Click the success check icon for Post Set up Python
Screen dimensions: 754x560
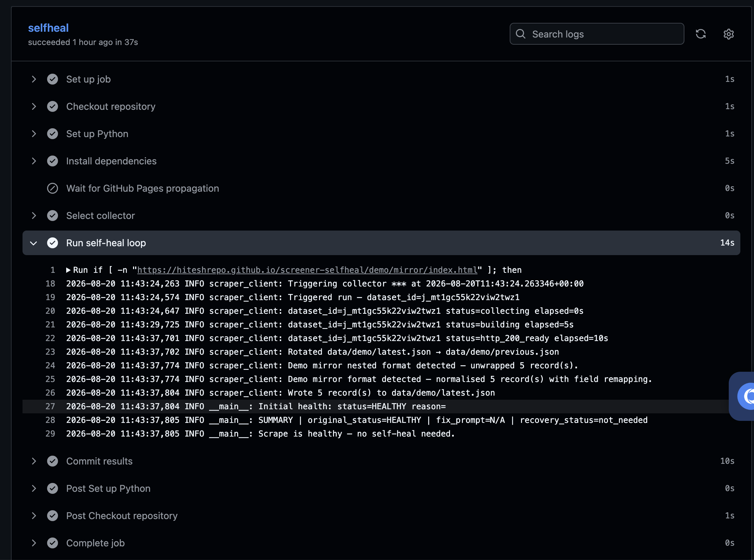click(53, 488)
